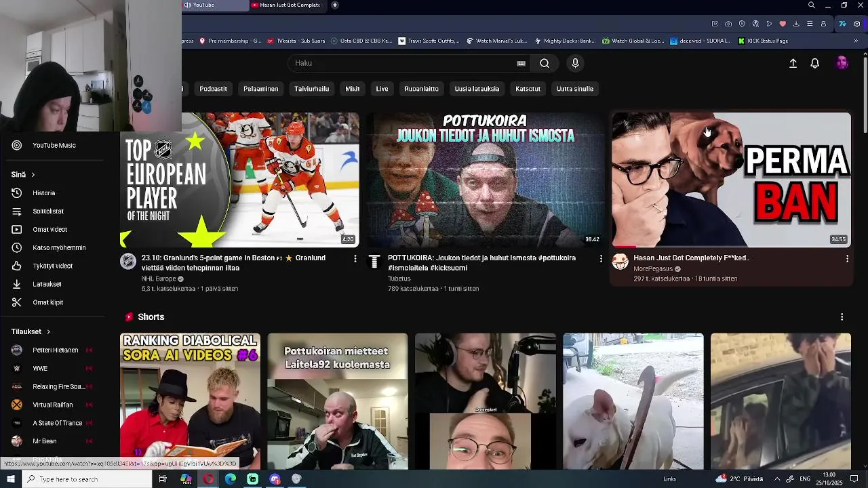
Task: Open the Opera snapshot camera icon
Action: [x=728, y=24]
